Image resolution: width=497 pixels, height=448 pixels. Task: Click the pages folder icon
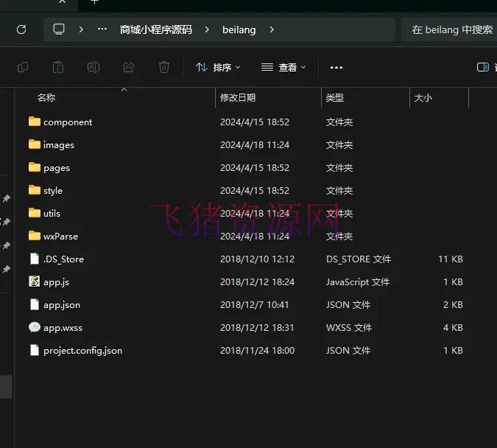pyautogui.click(x=34, y=167)
